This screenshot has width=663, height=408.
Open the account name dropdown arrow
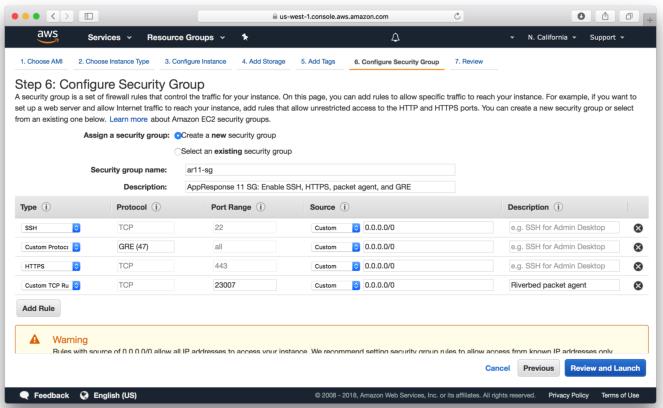coord(512,37)
